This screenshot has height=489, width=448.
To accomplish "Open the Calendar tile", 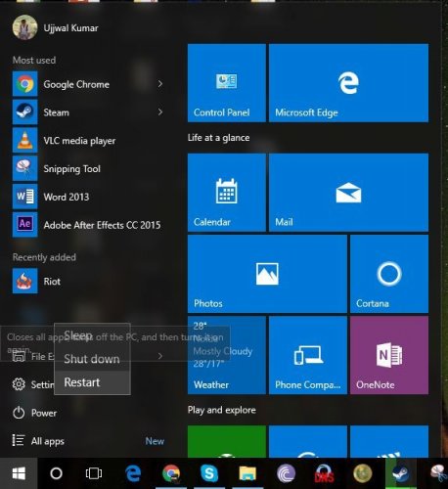I will point(227,193).
